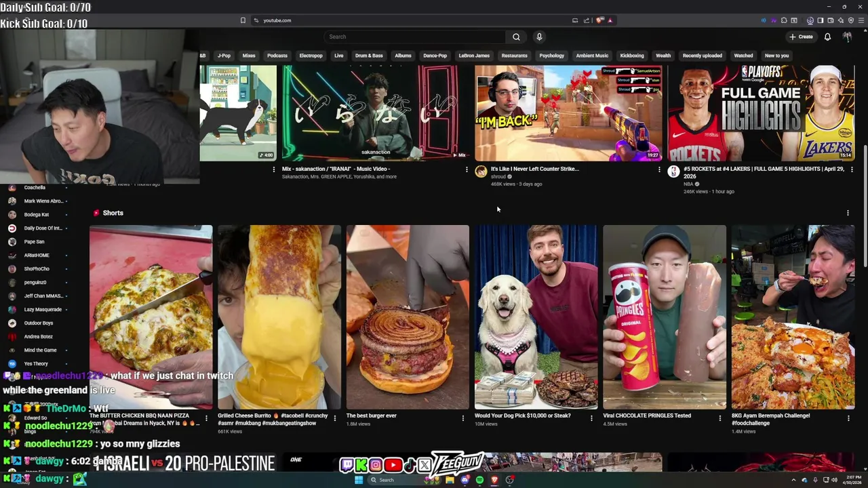Viewport: 868px width, 488px height.
Task: Open Discord from the taskbar
Action: click(465, 480)
